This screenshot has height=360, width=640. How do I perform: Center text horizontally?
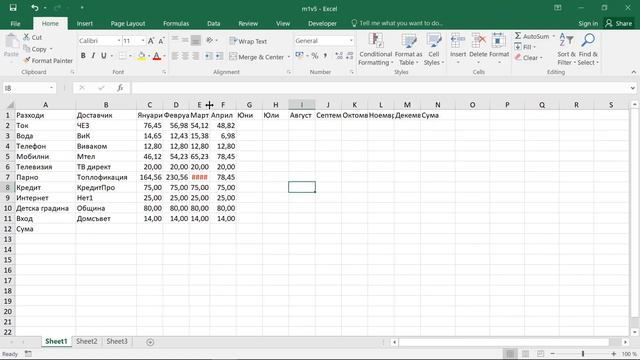[185, 56]
